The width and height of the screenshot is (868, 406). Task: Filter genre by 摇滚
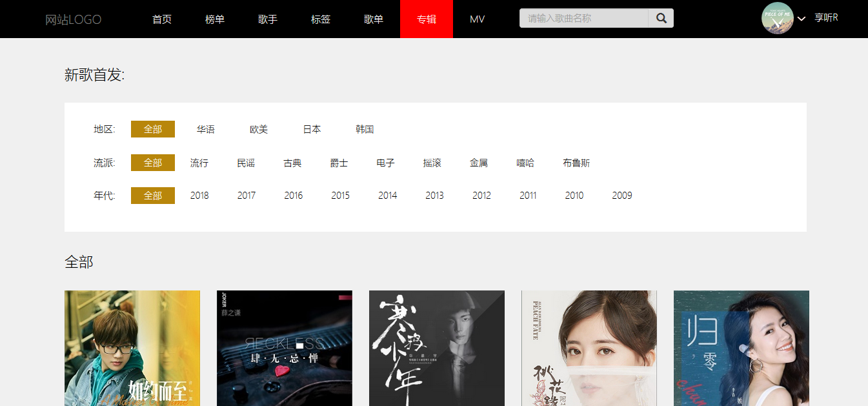coord(432,163)
